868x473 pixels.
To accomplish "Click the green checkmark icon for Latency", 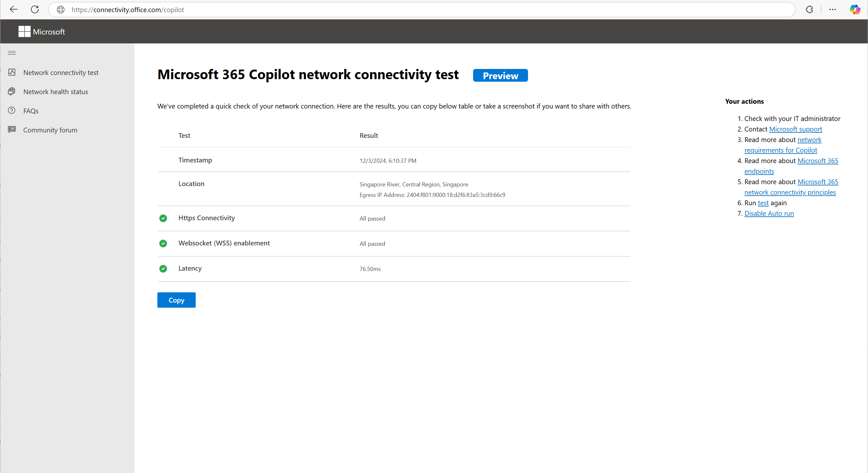I will coord(163,268).
